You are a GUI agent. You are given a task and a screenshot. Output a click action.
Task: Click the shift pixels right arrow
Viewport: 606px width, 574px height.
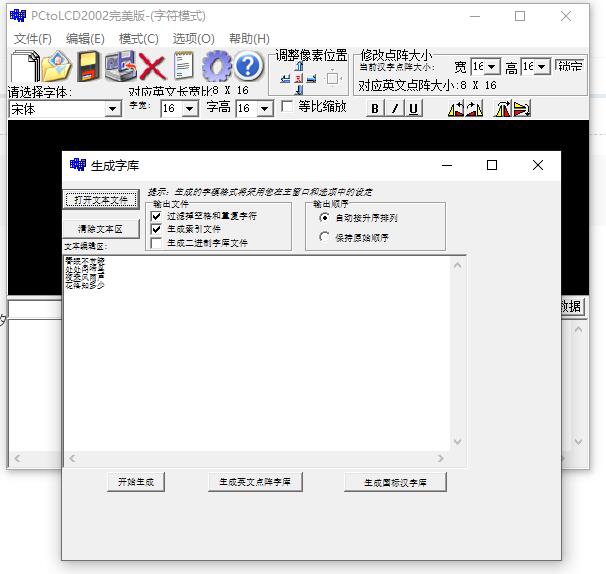click(312, 79)
